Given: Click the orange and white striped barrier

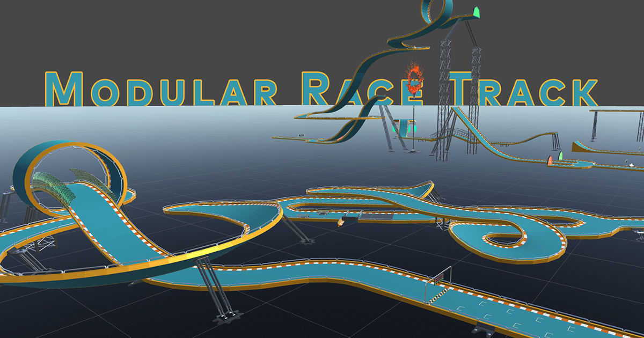Looking at the screenshot, I should [x=342, y=223].
